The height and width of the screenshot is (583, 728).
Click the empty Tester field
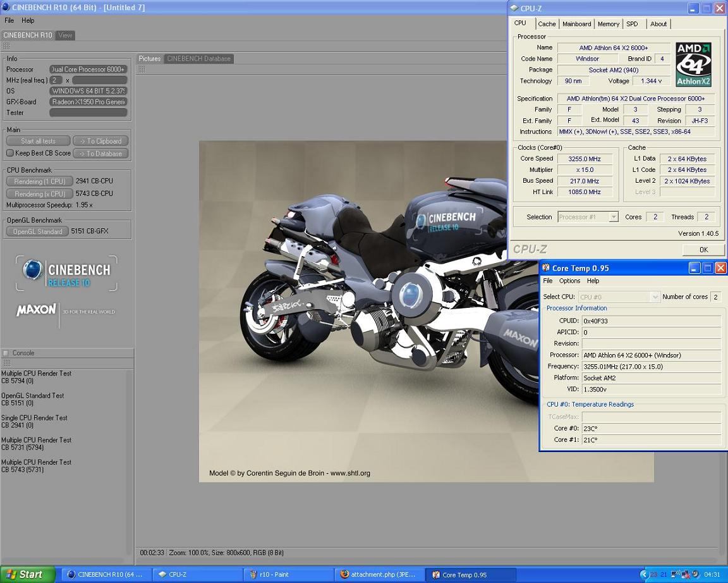click(88, 113)
